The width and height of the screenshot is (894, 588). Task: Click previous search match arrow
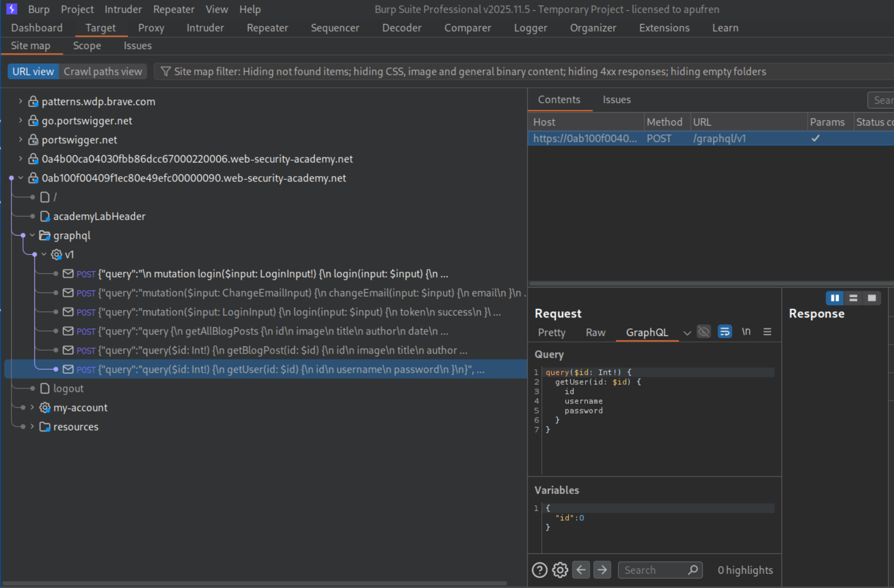[581, 570]
